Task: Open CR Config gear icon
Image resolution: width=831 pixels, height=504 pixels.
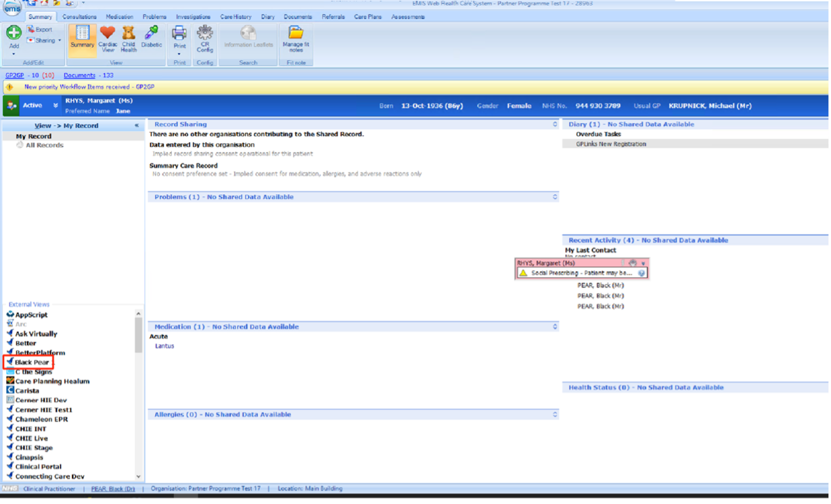Action: pyautogui.click(x=204, y=32)
